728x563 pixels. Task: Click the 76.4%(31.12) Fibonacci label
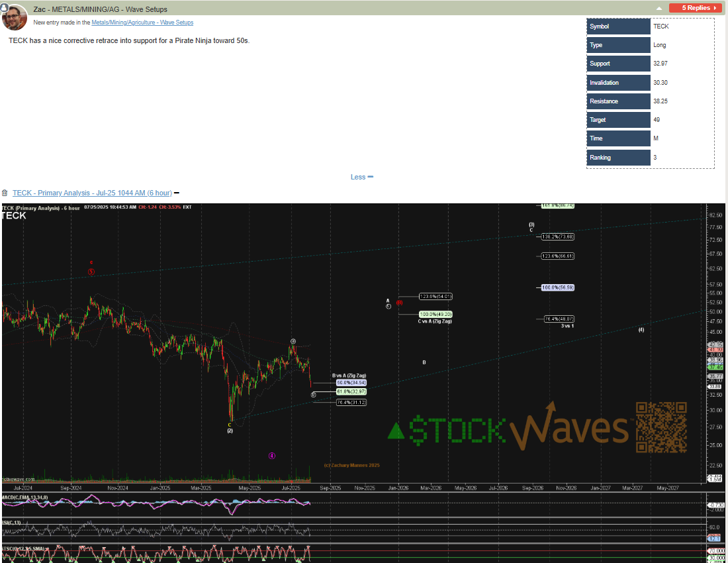[x=351, y=402]
